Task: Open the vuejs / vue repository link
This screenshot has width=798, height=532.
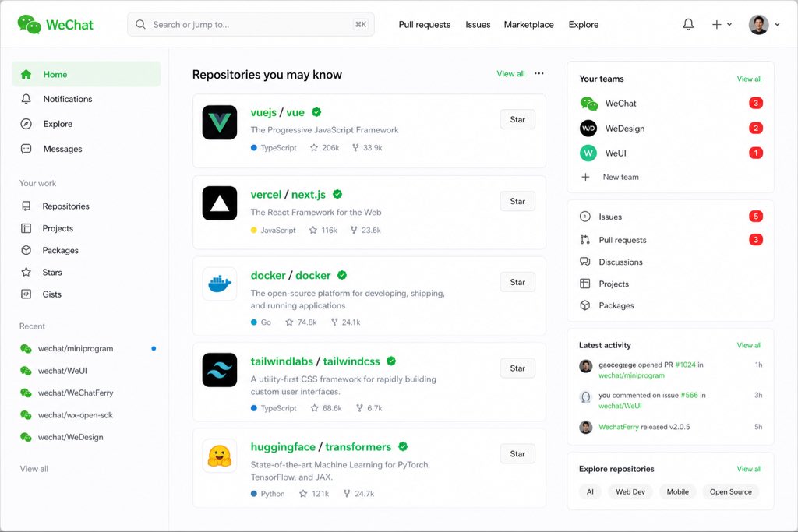Action: (x=277, y=112)
